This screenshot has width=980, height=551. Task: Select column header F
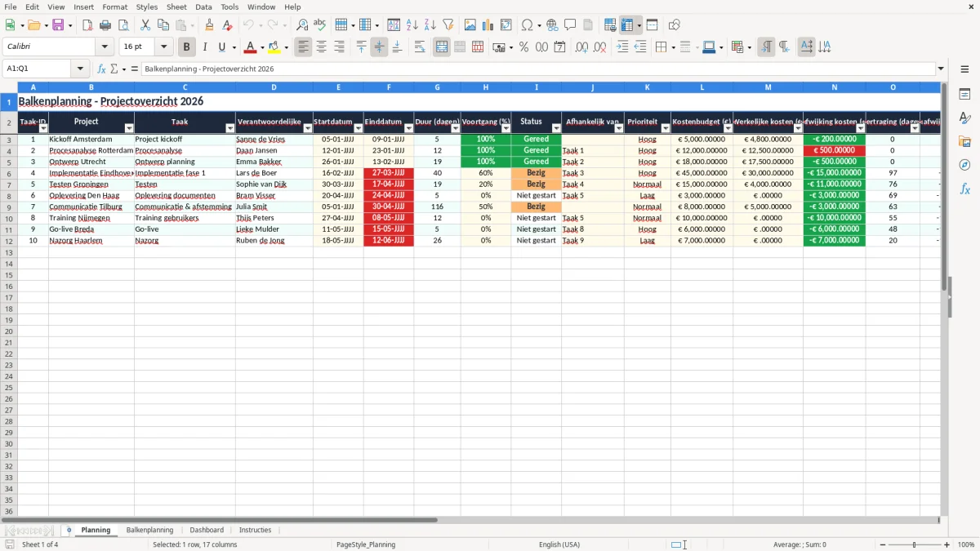click(389, 87)
